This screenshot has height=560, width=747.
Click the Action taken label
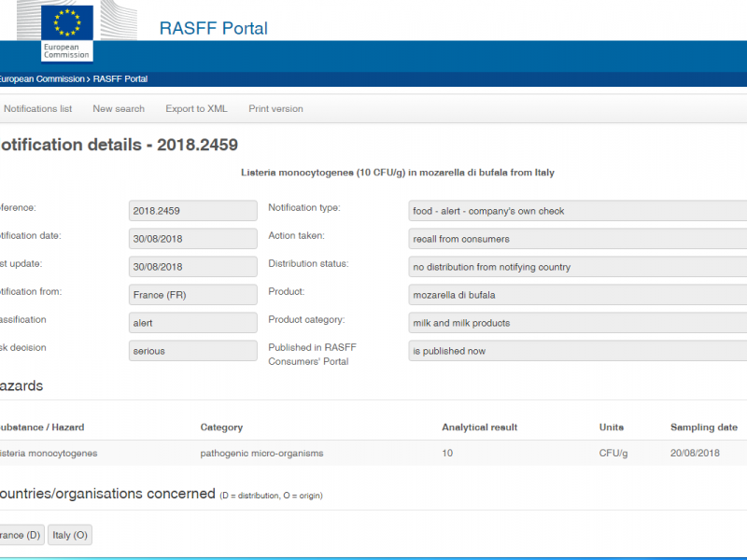[296, 236]
